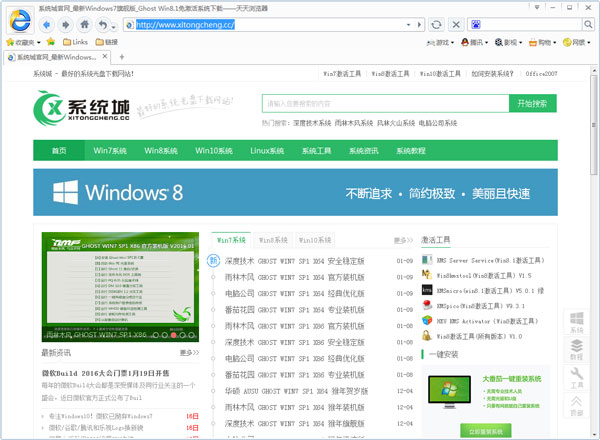600x440 pixels.
Task: Open the undo history dropdown arrow
Action: [x=113, y=27]
